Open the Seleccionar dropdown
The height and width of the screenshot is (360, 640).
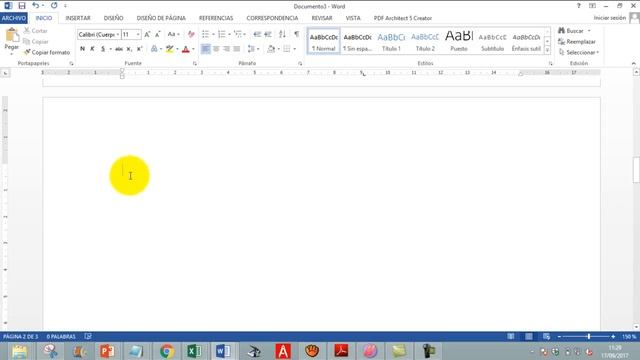tap(579, 52)
